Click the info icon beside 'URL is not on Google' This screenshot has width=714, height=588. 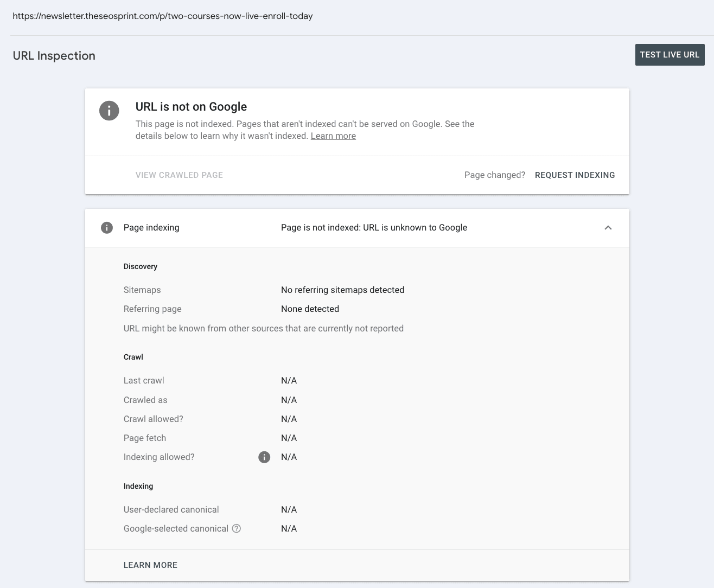point(109,111)
